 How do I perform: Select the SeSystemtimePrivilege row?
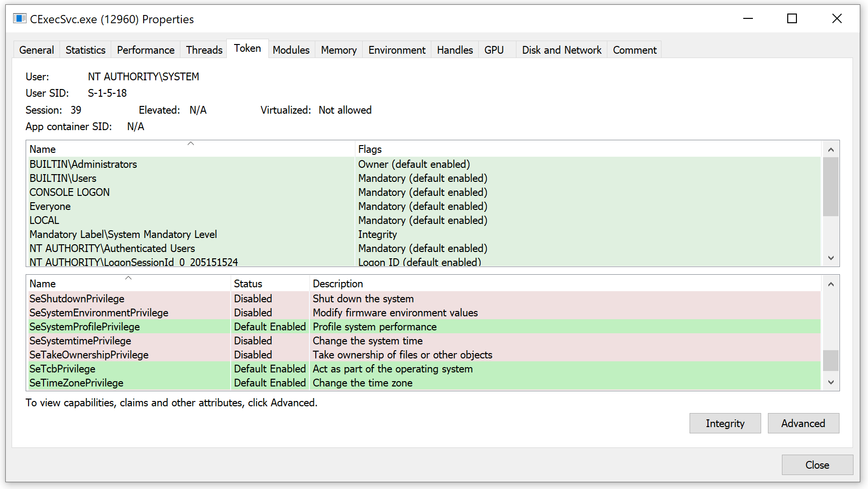click(x=424, y=341)
